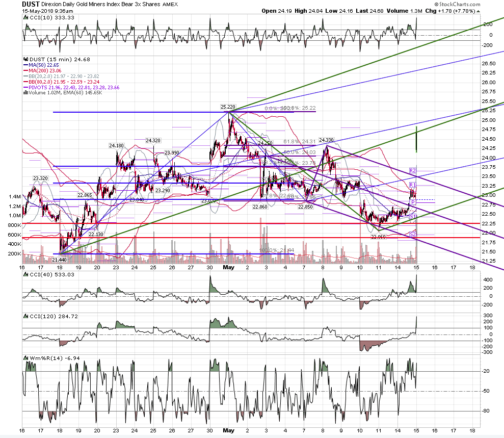Click the 25.220 peak price label
Viewport: 504px width, 438px height.
(228, 107)
